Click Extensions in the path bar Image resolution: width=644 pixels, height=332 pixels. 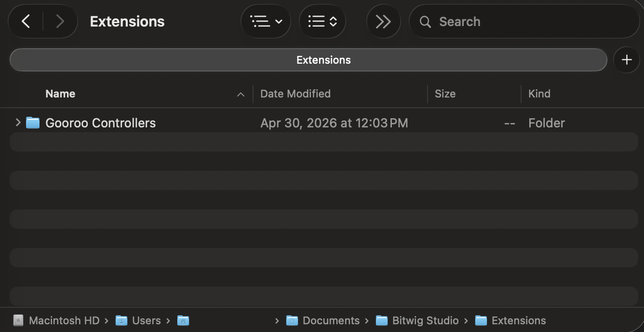[x=510, y=320]
